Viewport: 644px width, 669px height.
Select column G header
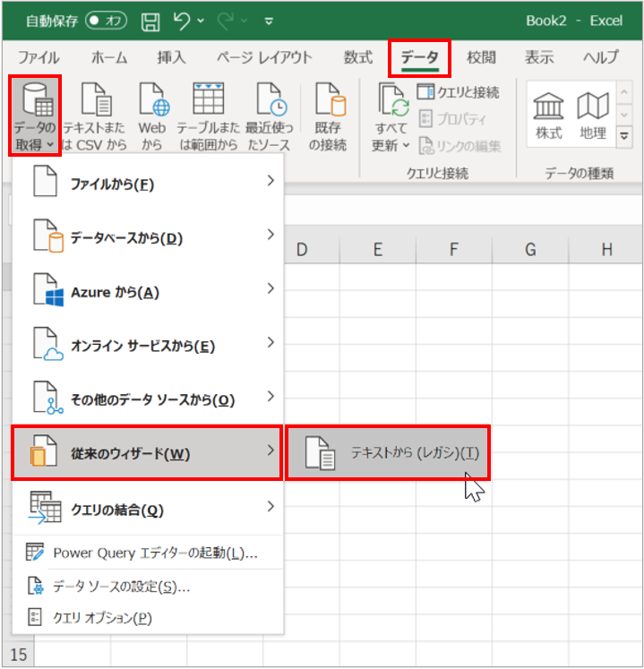tap(530, 250)
